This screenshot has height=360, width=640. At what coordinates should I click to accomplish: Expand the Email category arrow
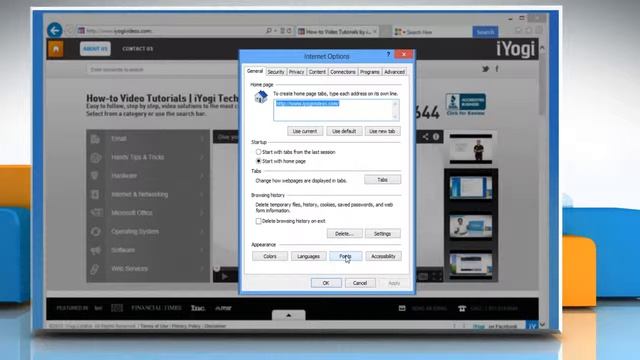coord(202,139)
